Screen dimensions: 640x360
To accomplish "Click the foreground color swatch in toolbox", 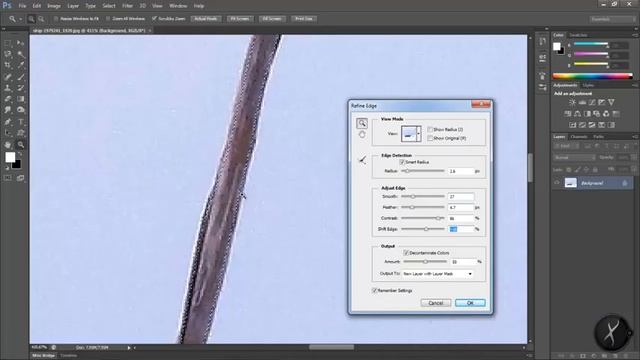I will [x=10, y=157].
